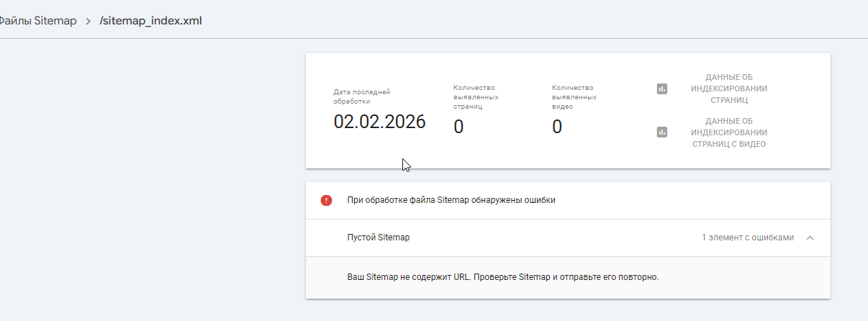Screen dimensions: 868x321
Task: Click the breadcrumb arrow separator
Action: 88,21
